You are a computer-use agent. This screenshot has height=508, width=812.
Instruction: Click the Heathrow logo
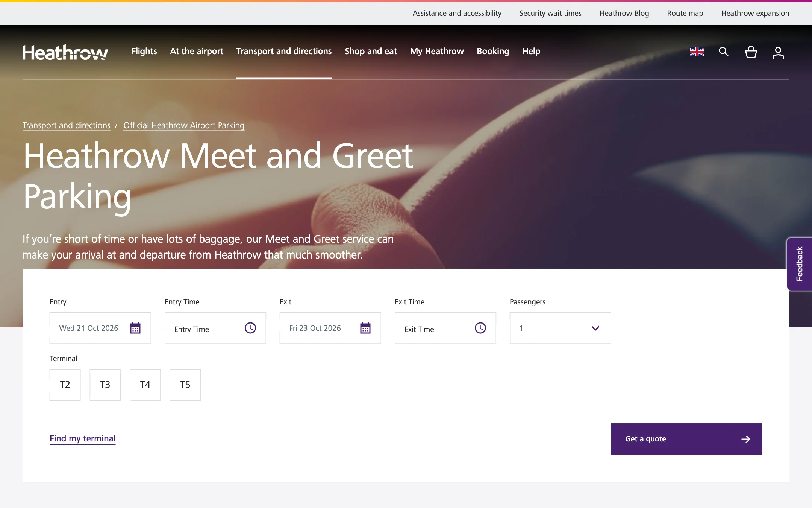65,52
